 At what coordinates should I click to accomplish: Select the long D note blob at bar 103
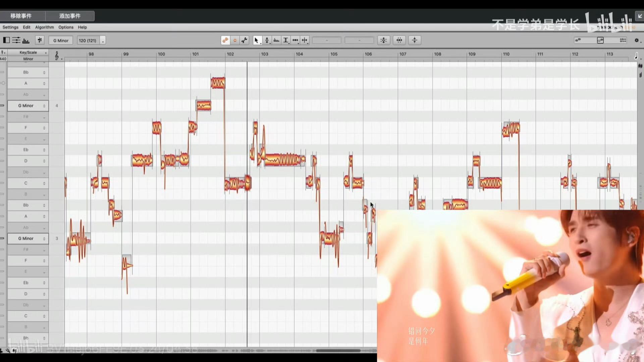click(x=284, y=160)
